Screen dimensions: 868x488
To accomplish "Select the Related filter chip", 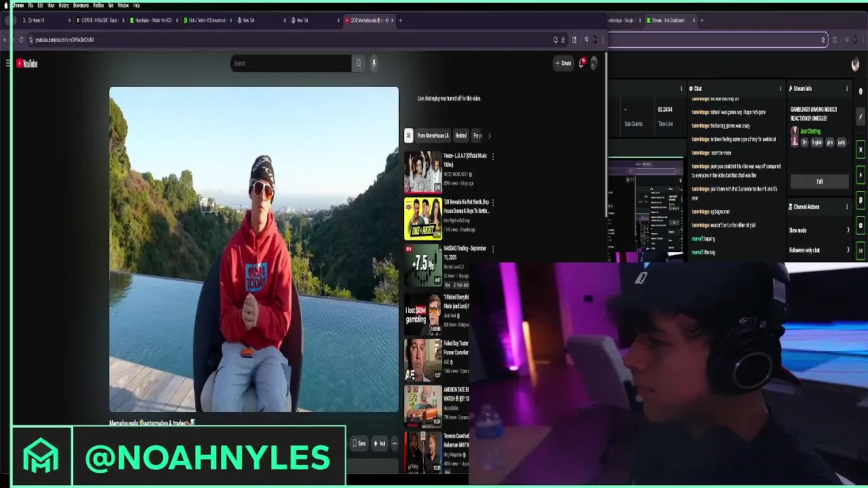I will [x=461, y=136].
